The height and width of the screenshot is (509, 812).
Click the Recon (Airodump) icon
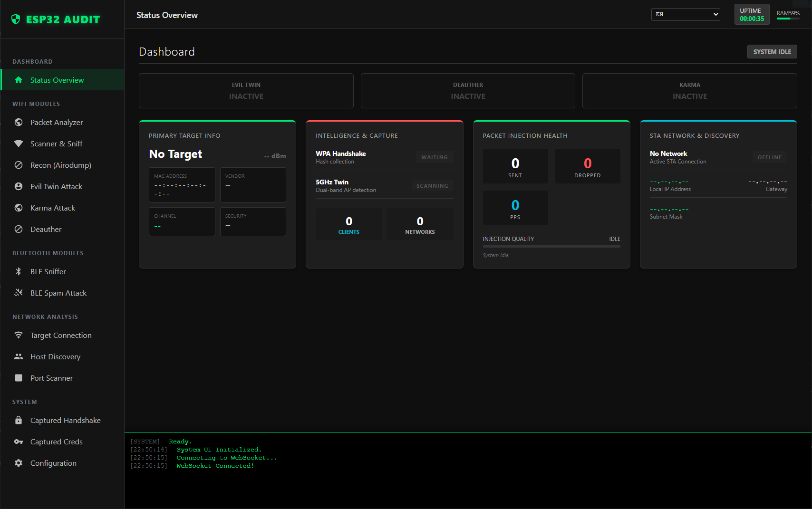click(x=19, y=165)
